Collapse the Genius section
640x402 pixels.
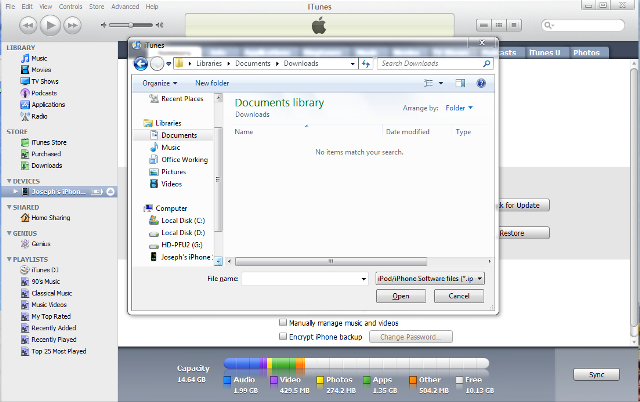pyautogui.click(x=9, y=233)
